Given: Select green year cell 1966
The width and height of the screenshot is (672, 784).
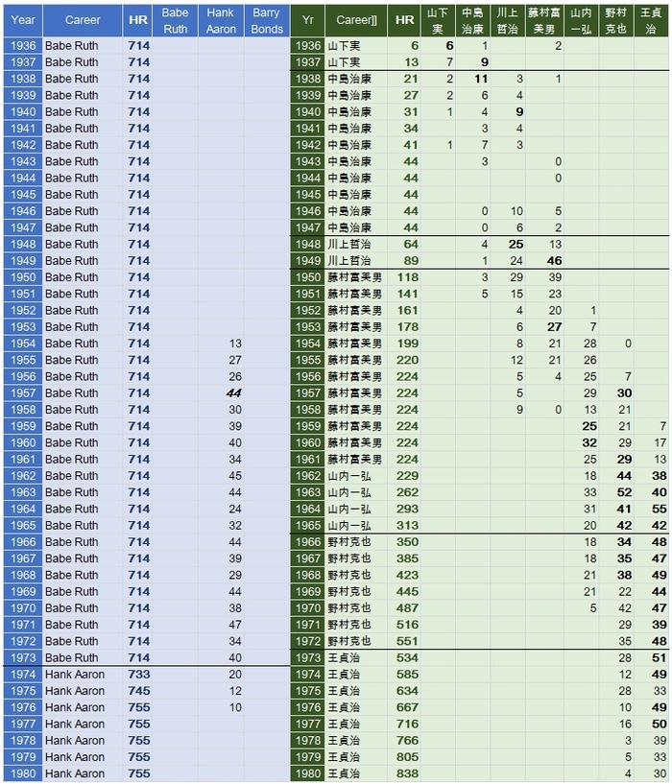Looking at the screenshot, I should pyautogui.click(x=308, y=542).
